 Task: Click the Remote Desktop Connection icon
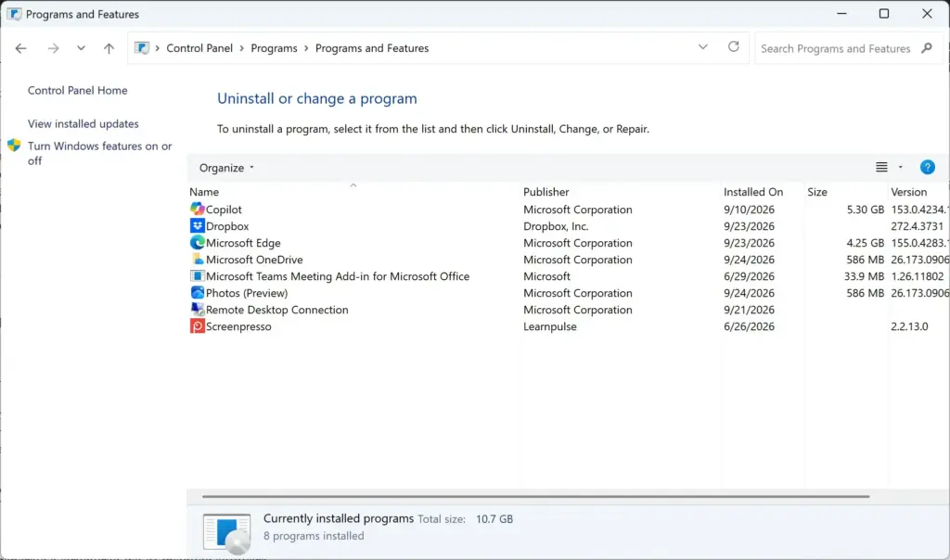[197, 310]
